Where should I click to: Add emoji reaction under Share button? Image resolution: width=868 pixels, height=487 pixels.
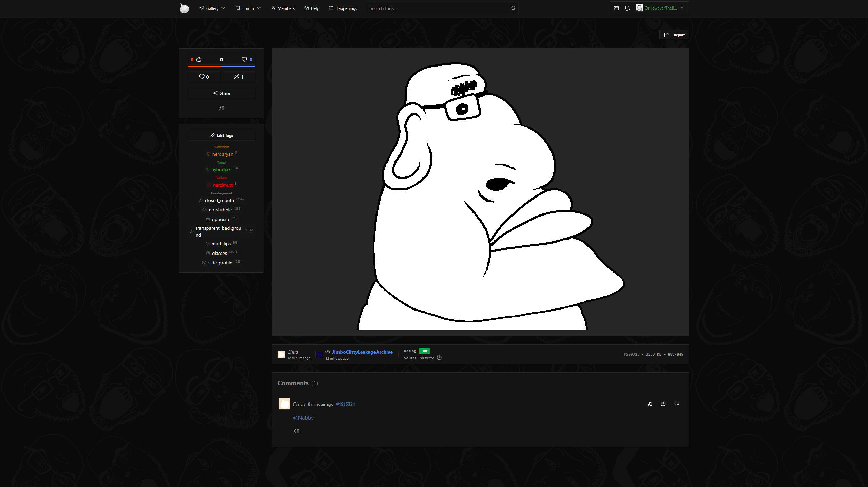(x=221, y=108)
